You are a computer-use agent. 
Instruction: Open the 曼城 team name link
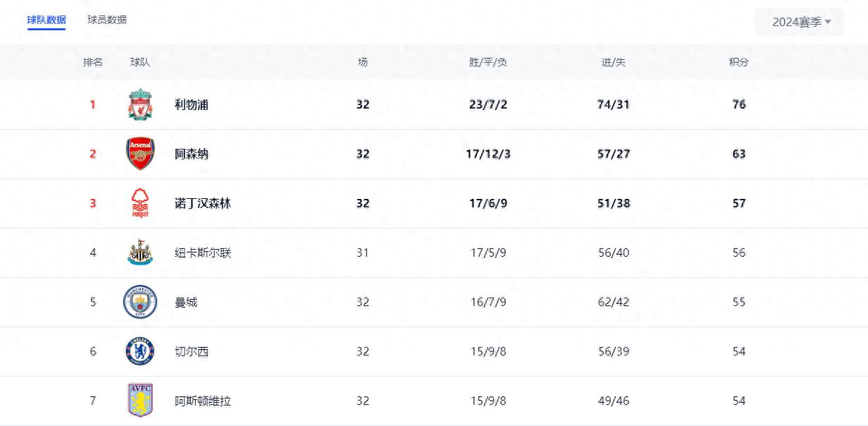pos(186,302)
